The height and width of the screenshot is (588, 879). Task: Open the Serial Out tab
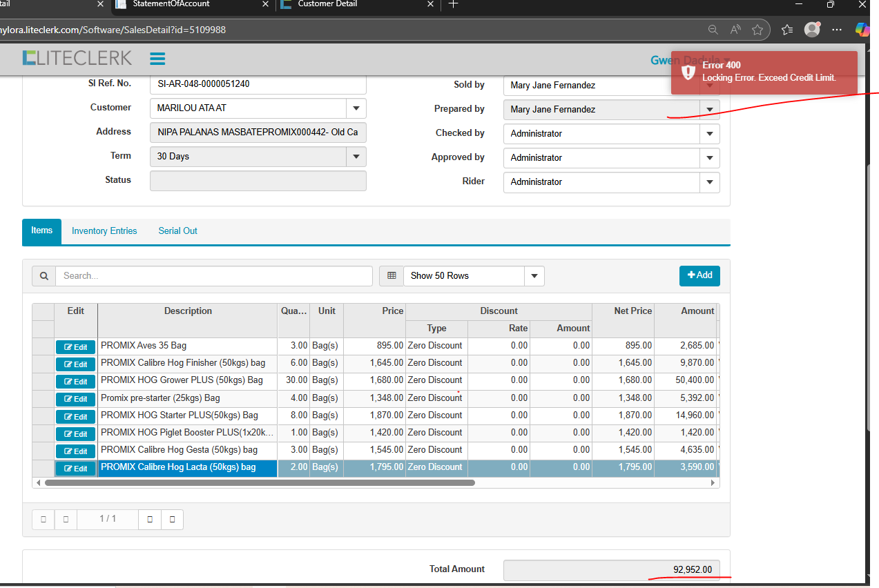coord(177,231)
